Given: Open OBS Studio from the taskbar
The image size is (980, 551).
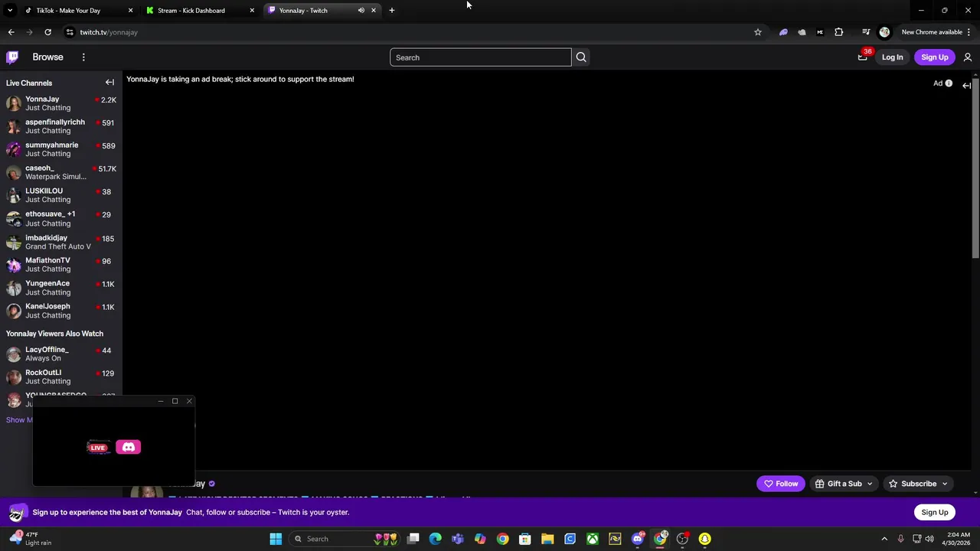Looking at the screenshot, I should [x=682, y=539].
